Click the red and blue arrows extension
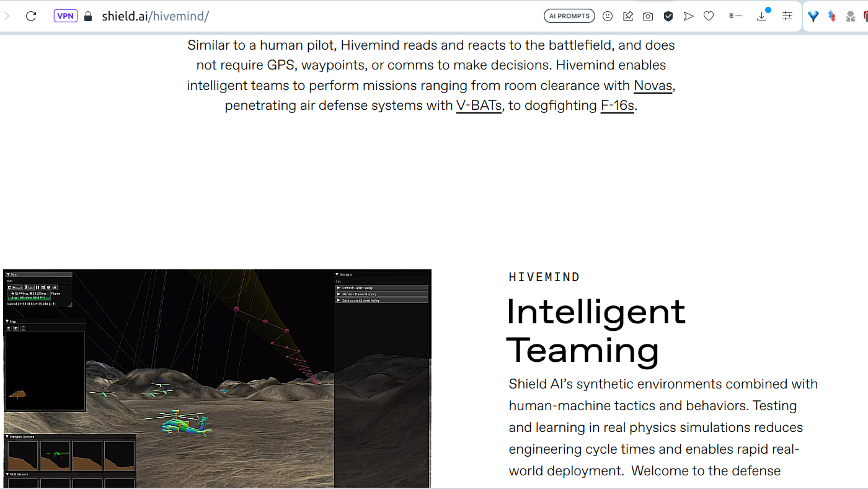The height and width of the screenshot is (489, 868). (x=832, y=16)
